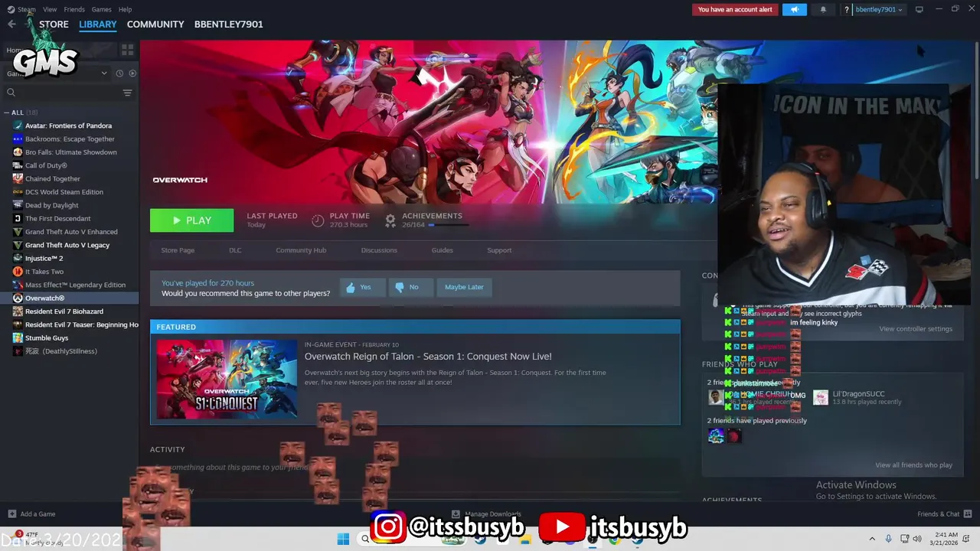The image size is (980, 551).
Task: Click the Steam announcements megaphone icon
Action: 795,9
